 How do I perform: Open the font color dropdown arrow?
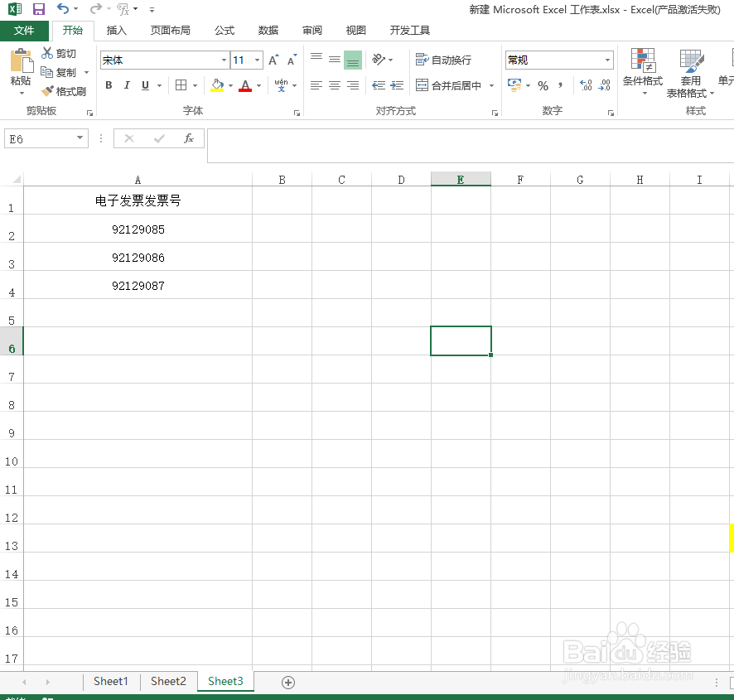[257, 85]
